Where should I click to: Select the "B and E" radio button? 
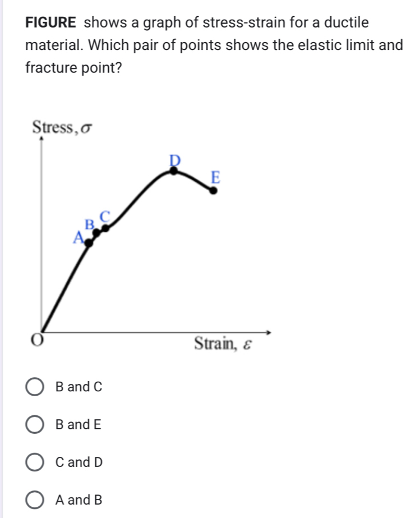[35, 425]
